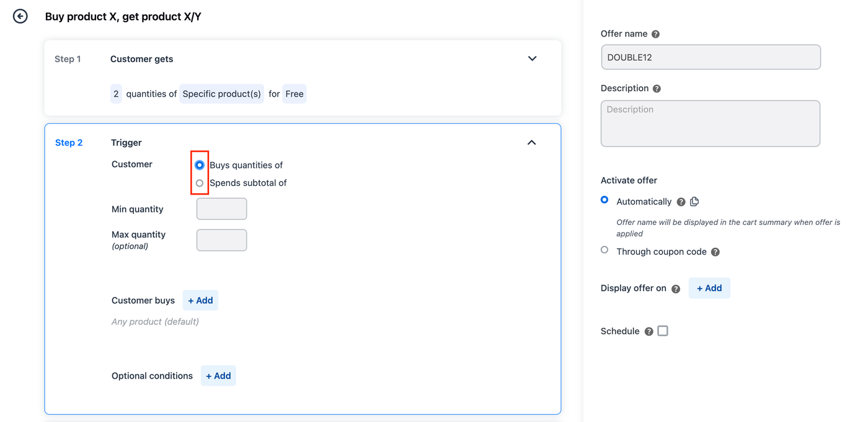Click Add beside Display offer on
The width and height of the screenshot is (868, 422).
tap(709, 288)
